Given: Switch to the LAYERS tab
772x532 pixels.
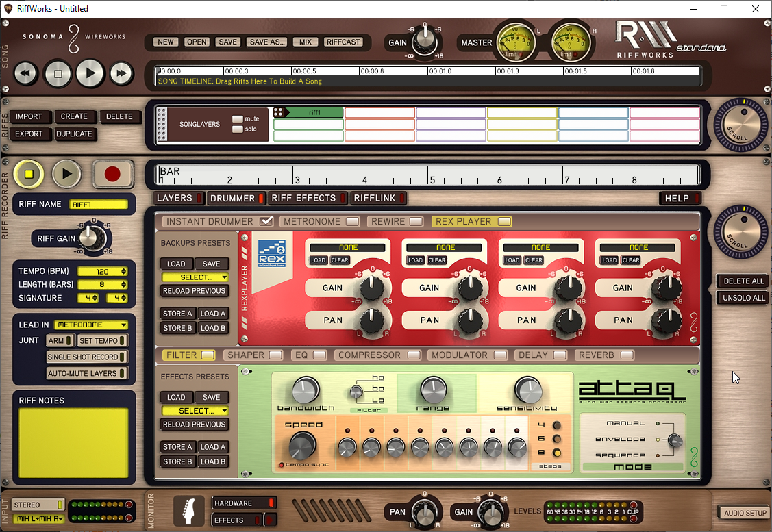Looking at the screenshot, I should [x=179, y=198].
